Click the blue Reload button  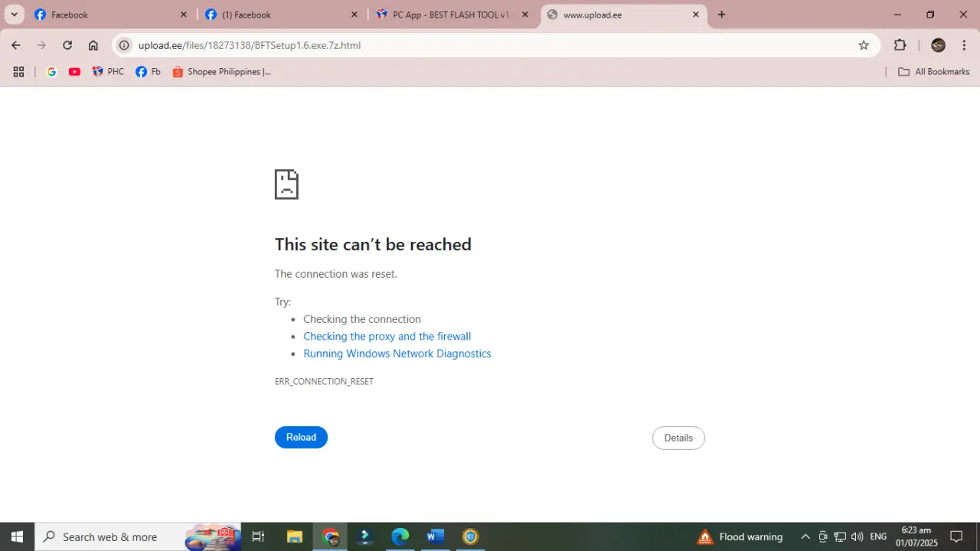(x=301, y=437)
